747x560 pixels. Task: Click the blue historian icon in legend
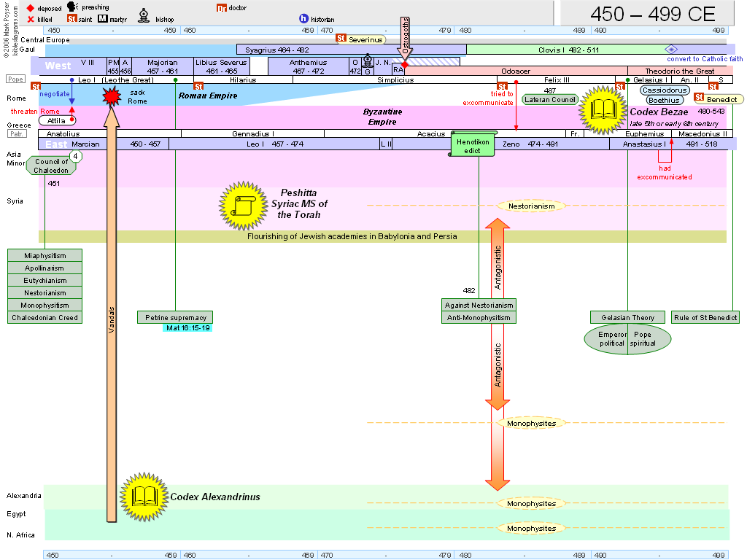(x=303, y=19)
